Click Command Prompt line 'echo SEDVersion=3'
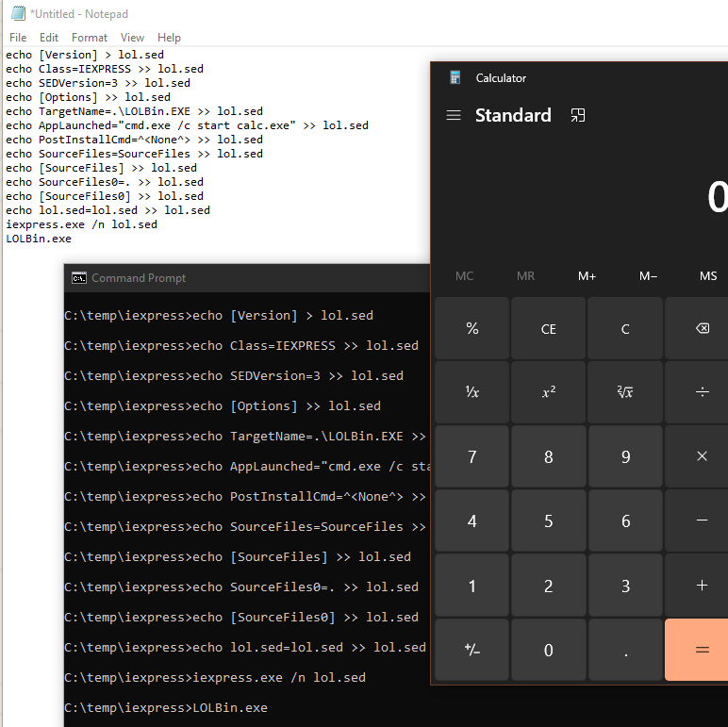Viewport: 728px width, 727px height. pos(234,376)
